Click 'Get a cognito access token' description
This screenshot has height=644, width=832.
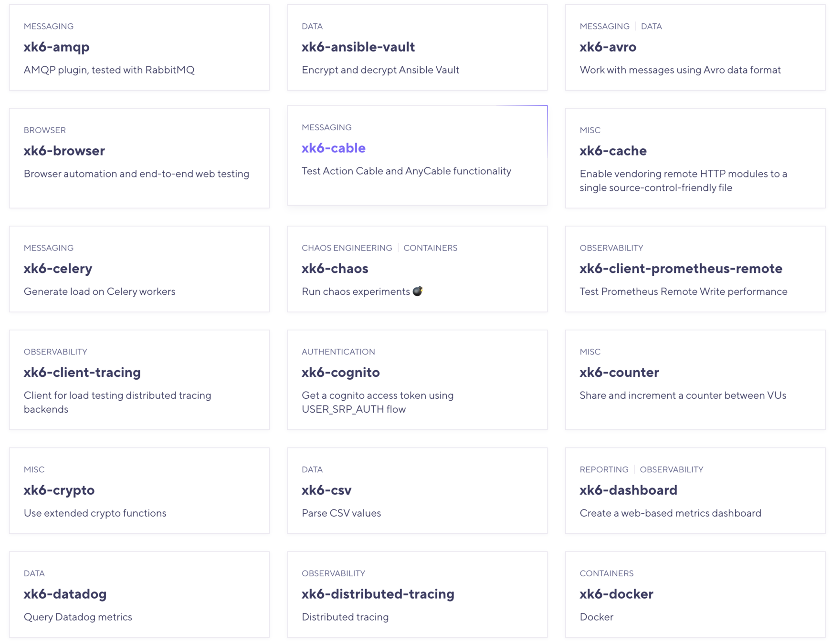(378, 403)
